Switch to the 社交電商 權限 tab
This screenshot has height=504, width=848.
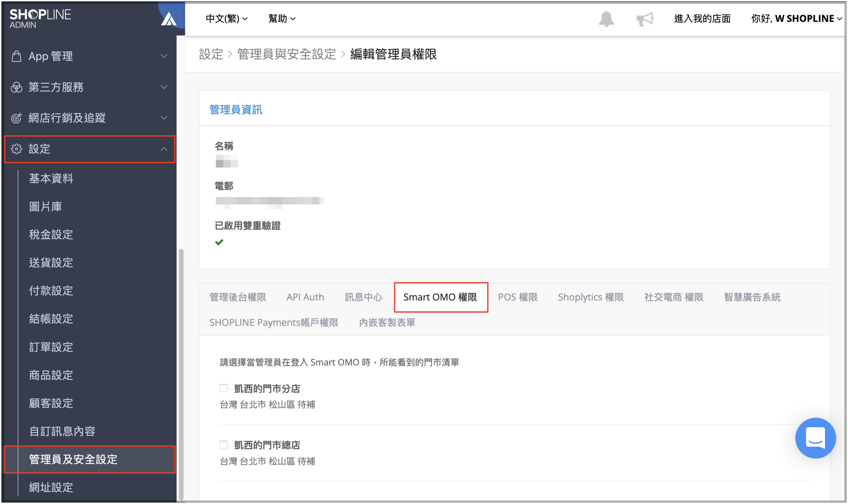[x=674, y=297]
